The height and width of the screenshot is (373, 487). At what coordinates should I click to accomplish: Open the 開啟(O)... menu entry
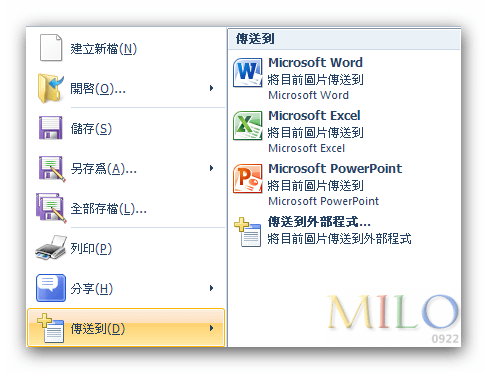click(x=126, y=88)
